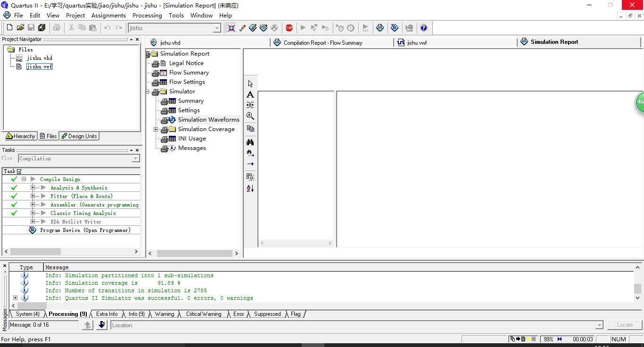Select the Text tool (A) in waveform toolbar

click(250, 95)
